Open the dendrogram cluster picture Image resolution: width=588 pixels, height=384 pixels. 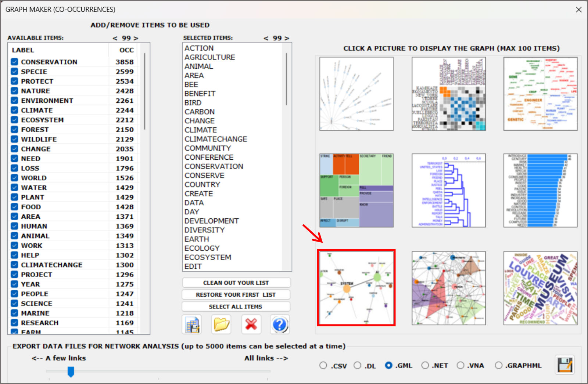click(x=448, y=190)
